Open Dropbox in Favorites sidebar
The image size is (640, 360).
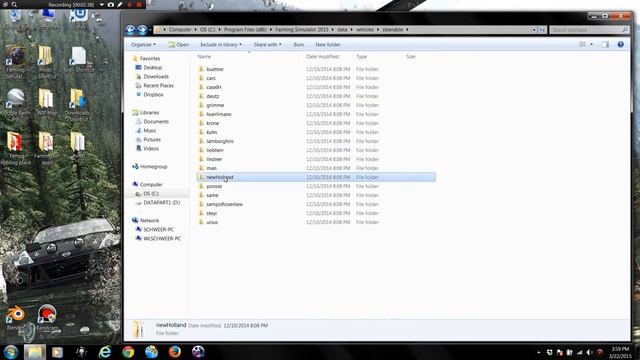click(x=153, y=94)
